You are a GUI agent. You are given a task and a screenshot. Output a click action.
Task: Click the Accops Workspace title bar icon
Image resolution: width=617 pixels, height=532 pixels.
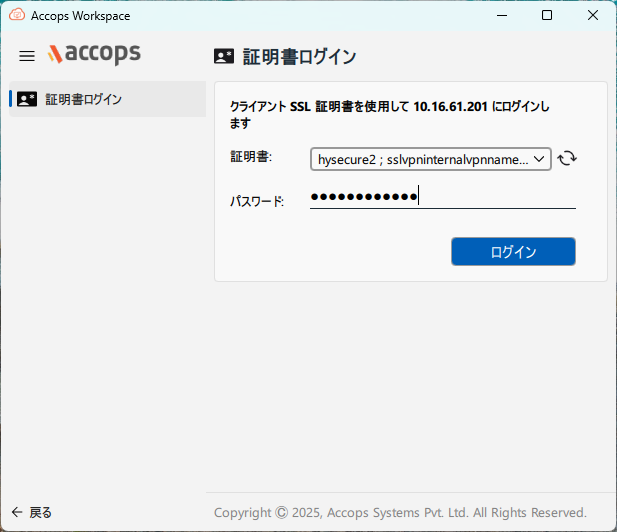pos(17,15)
